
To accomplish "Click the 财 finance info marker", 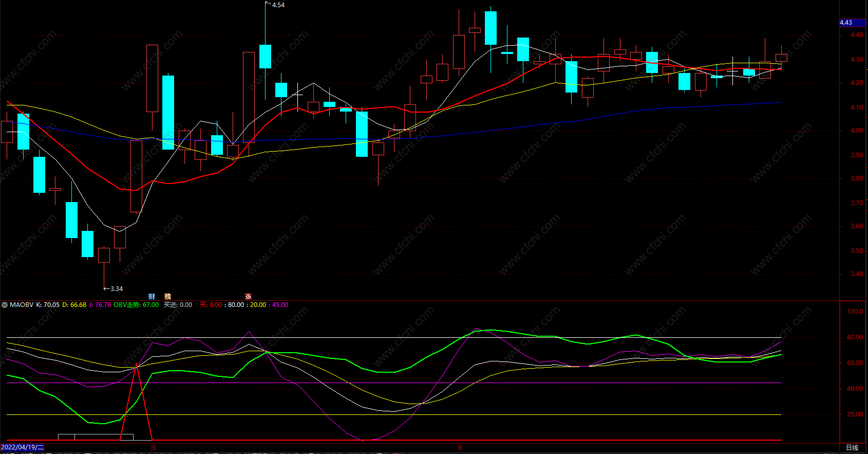I will 152,297.
